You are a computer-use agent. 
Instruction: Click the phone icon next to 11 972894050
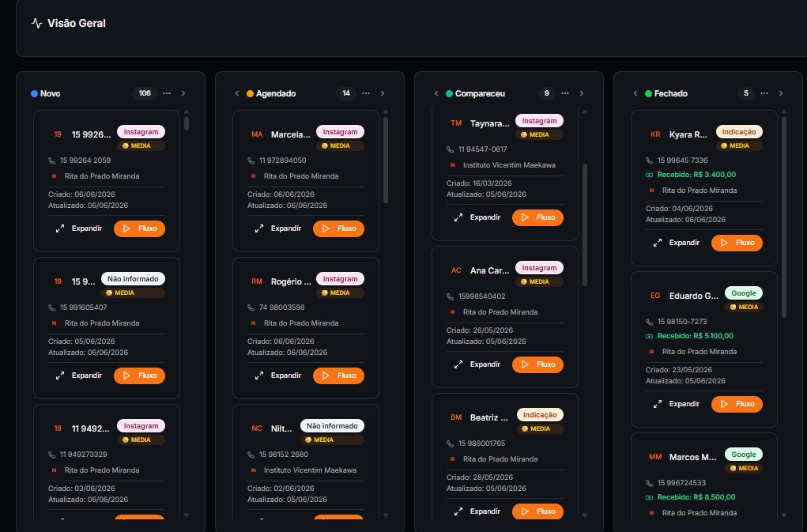click(x=251, y=160)
